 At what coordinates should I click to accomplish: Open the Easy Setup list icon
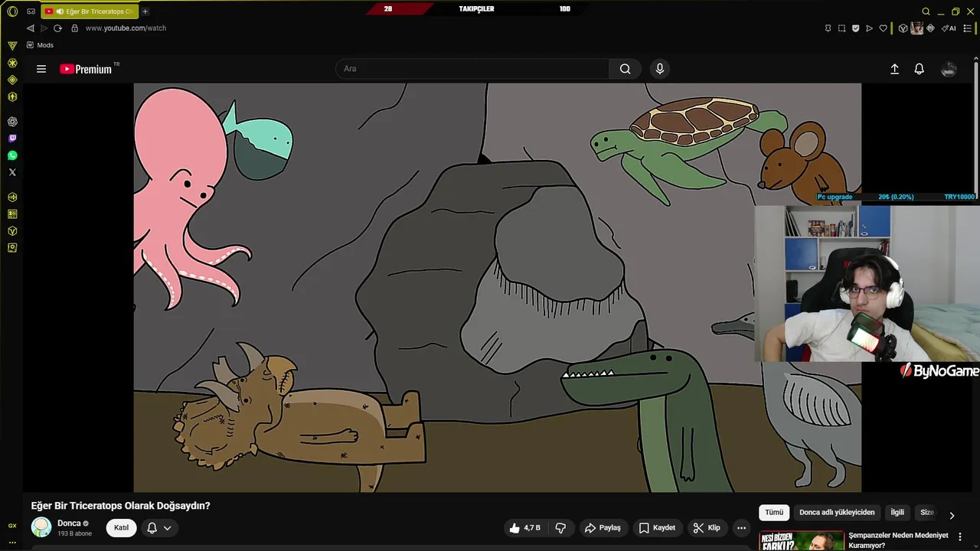tap(968, 28)
